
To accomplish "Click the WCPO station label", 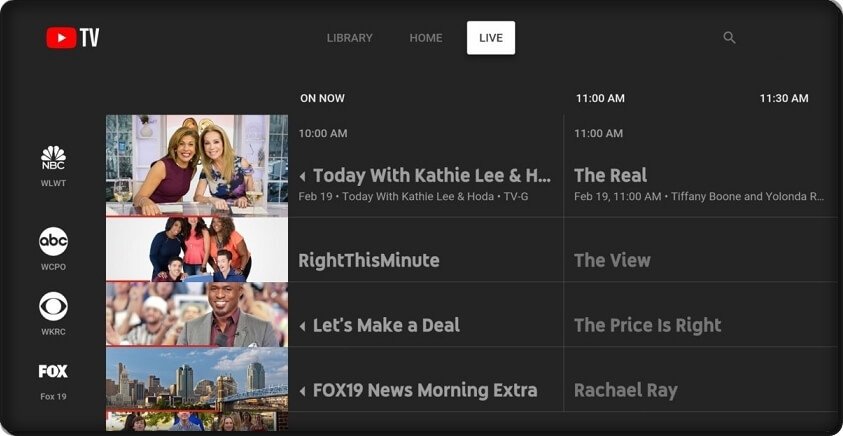I will [53, 267].
